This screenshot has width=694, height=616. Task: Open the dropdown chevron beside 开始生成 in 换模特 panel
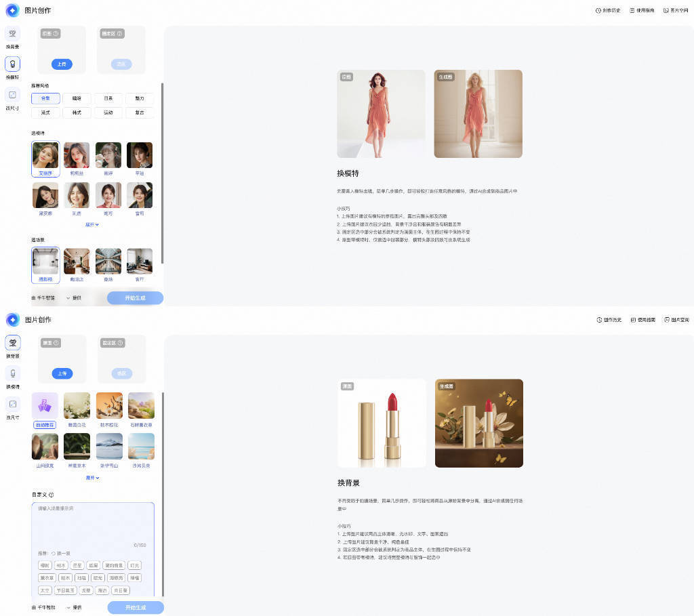coord(68,297)
